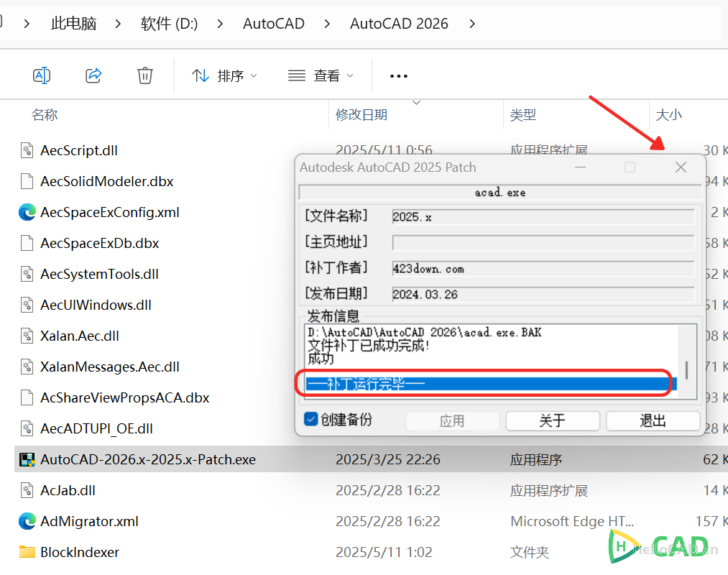Close the AutoCAD 2025 Patch dialog

[681, 167]
